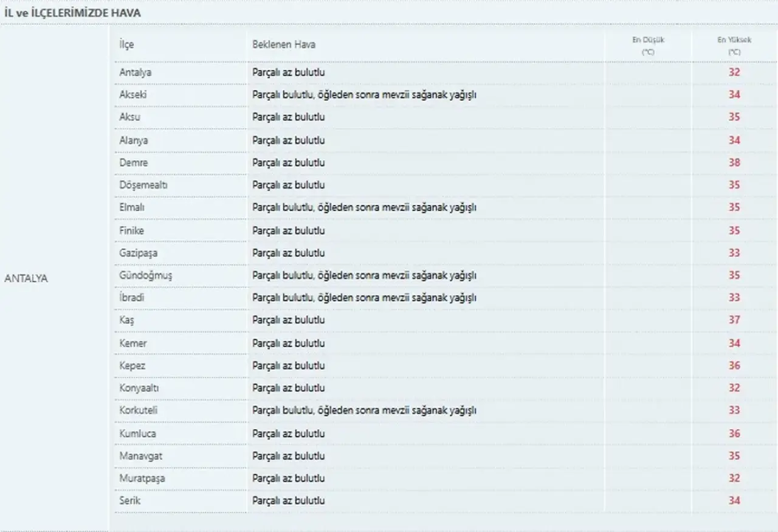Open the Kemer district entry

coord(133,343)
